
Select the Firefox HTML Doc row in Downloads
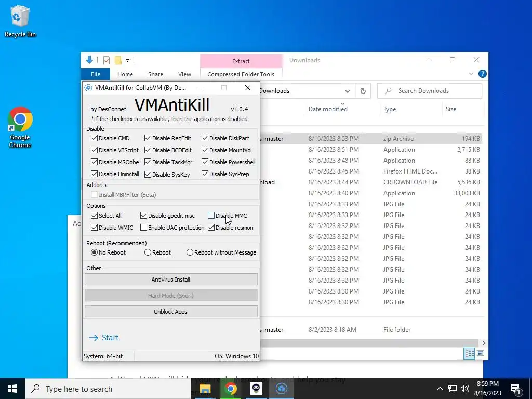click(x=371, y=171)
